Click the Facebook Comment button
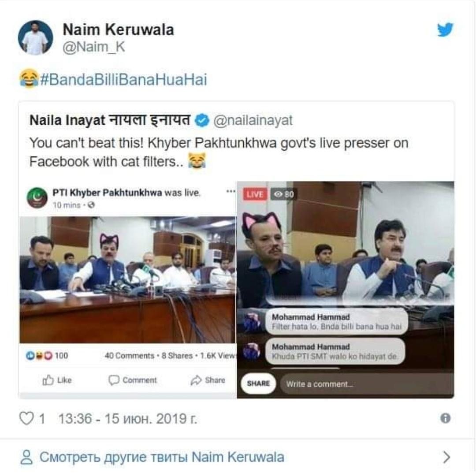Viewport: 476px width, 476px height. pyautogui.click(x=133, y=380)
